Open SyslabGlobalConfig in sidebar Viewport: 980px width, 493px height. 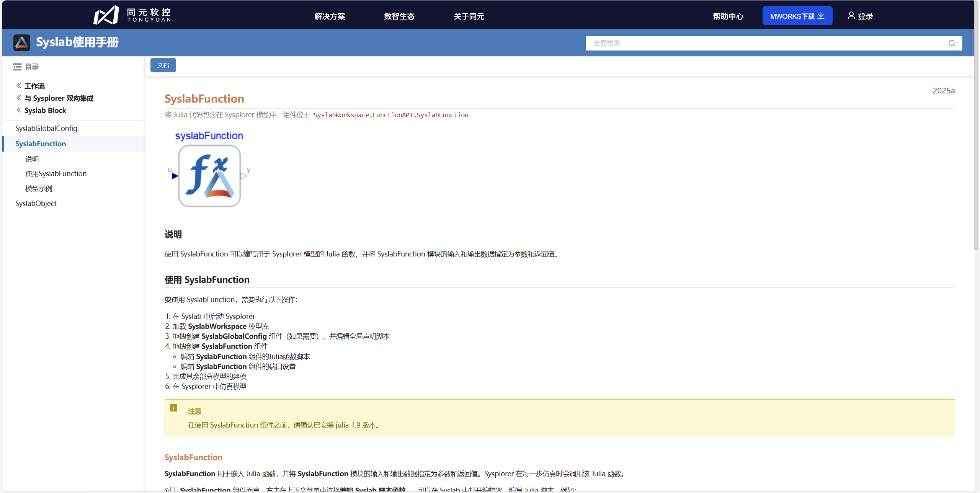(x=46, y=129)
